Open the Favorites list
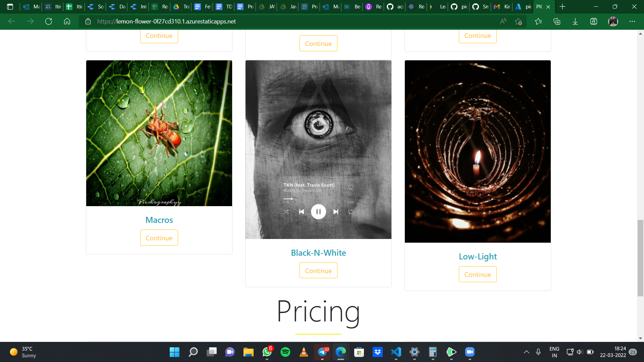Image resolution: width=644 pixels, height=362 pixels. 538,21
